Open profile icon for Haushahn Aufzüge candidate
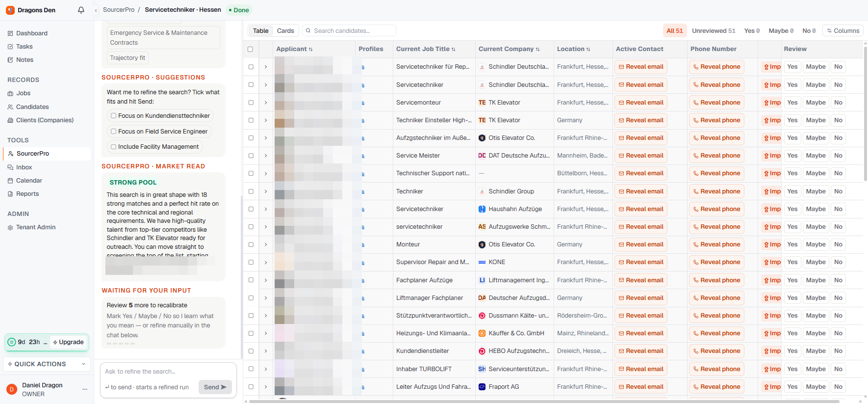 click(x=363, y=209)
